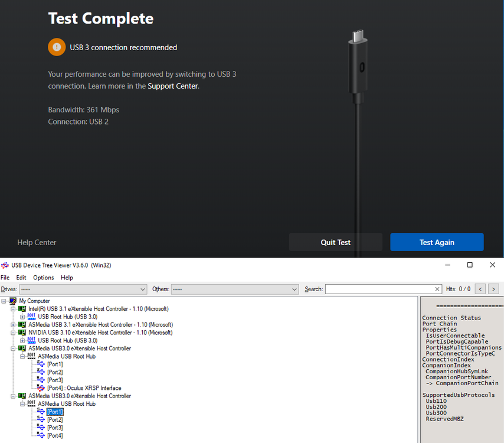Select Port3 above the Oculus XRSP Interface
Screen dimensions: 504x443
pos(55,380)
